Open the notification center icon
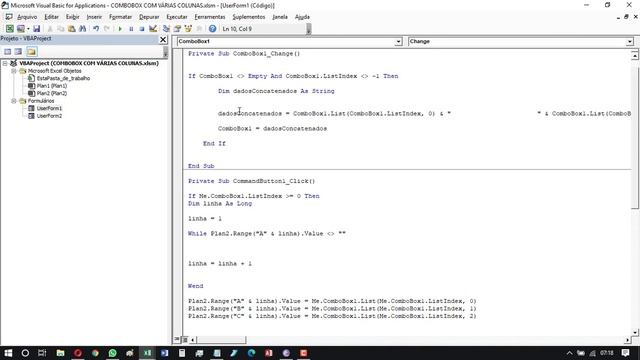The image size is (640, 360). pyautogui.click(x=625, y=353)
